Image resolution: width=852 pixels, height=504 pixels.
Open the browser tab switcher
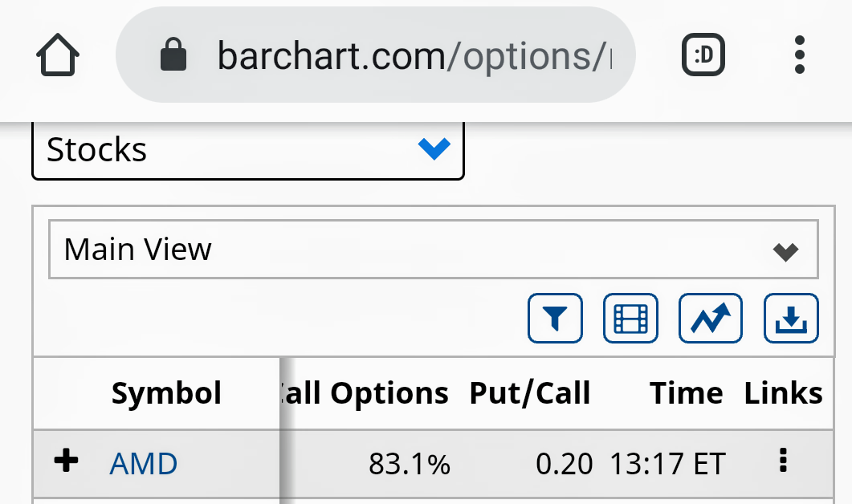coord(703,55)
